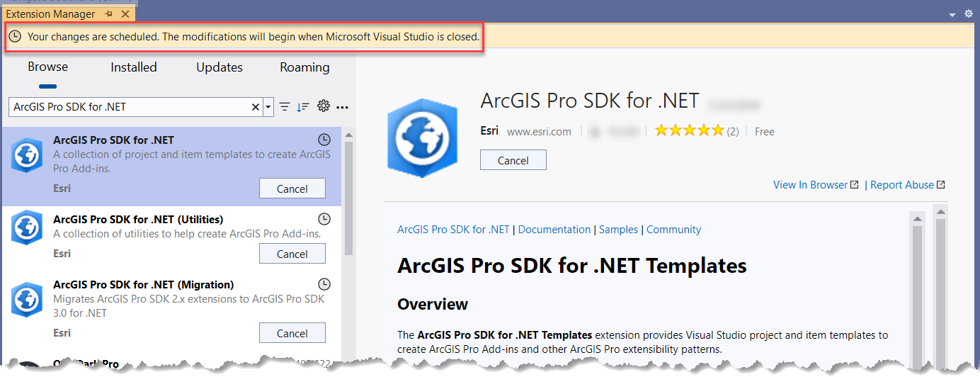980x377 pixels.
Task: Open the Community link
Action: click(x=673, y=230)
